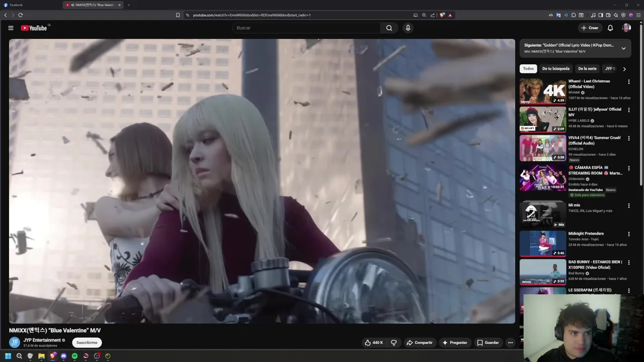Like the video with 440 K thumbs up
This screenshot has width=644, height=362.
coord(374,342)
